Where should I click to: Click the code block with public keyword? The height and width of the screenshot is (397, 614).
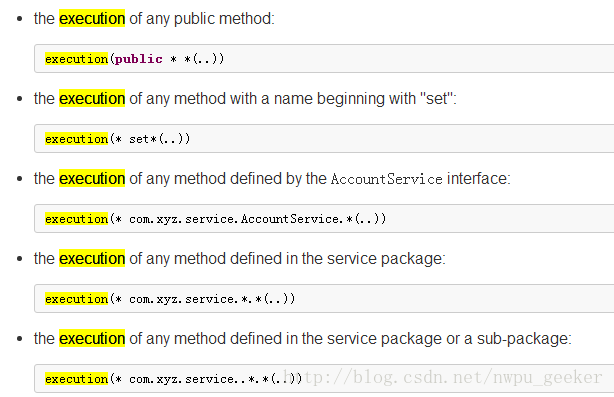point(324,59)
